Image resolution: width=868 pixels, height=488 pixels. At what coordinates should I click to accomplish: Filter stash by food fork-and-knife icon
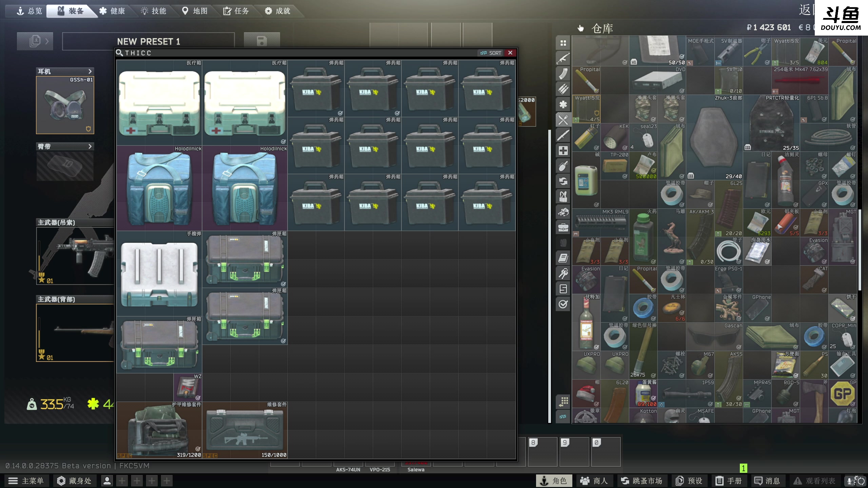coord(563,120)
